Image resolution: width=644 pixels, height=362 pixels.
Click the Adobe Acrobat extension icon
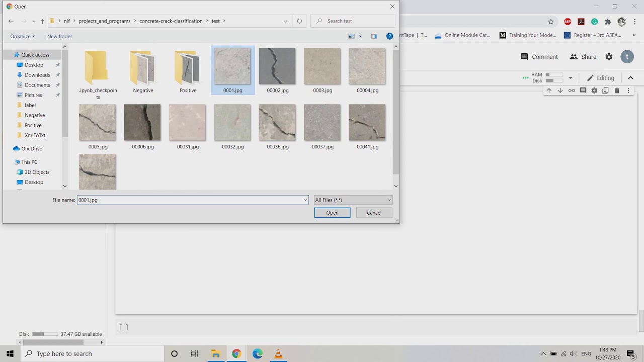(x=581, y=22)
